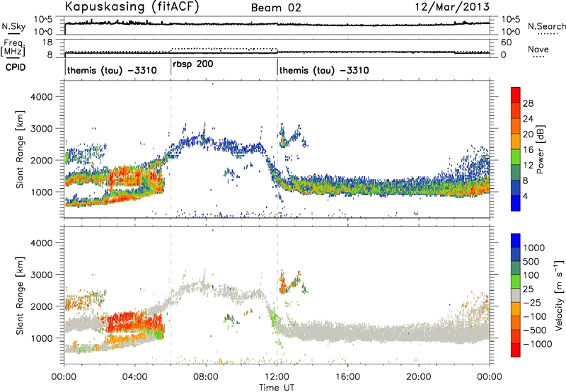This screenshot has height=392, width=566.
Task: Click the 'Freq. [MHz]' axis label
Action: pyautogui.click(x=13, y=47)
